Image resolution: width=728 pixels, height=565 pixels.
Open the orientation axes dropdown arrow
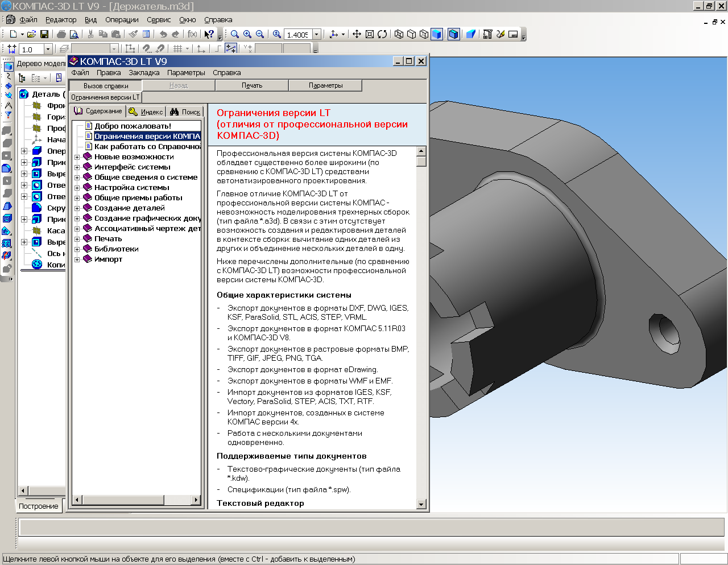coord(343,34)
